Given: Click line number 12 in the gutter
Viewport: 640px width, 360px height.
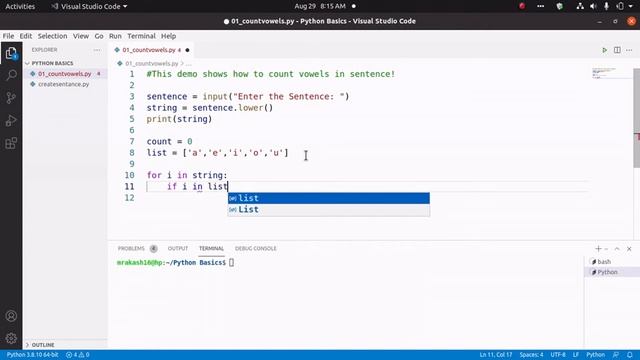Looking at the screenshot, I should pyautogui.click(x=129, y=198).
